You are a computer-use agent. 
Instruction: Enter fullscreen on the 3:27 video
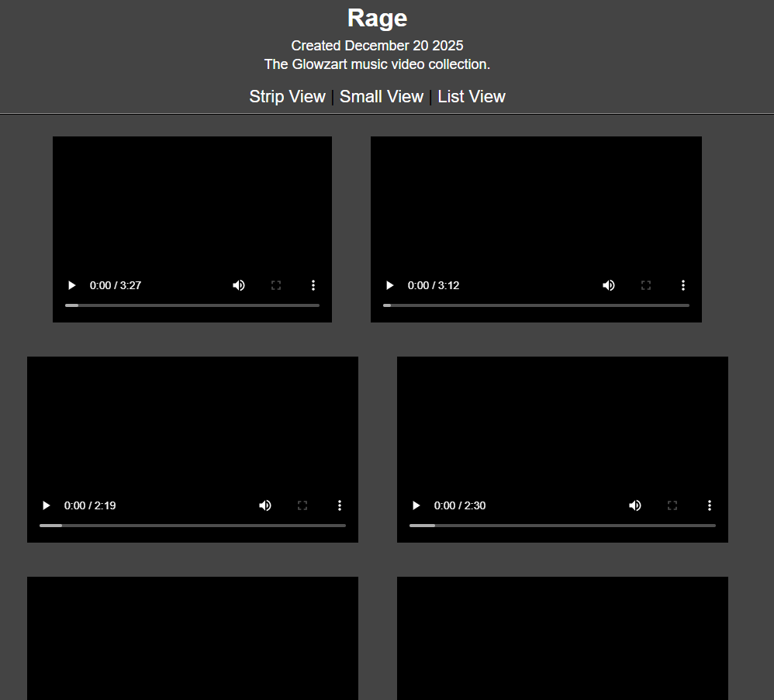(276, 285)
